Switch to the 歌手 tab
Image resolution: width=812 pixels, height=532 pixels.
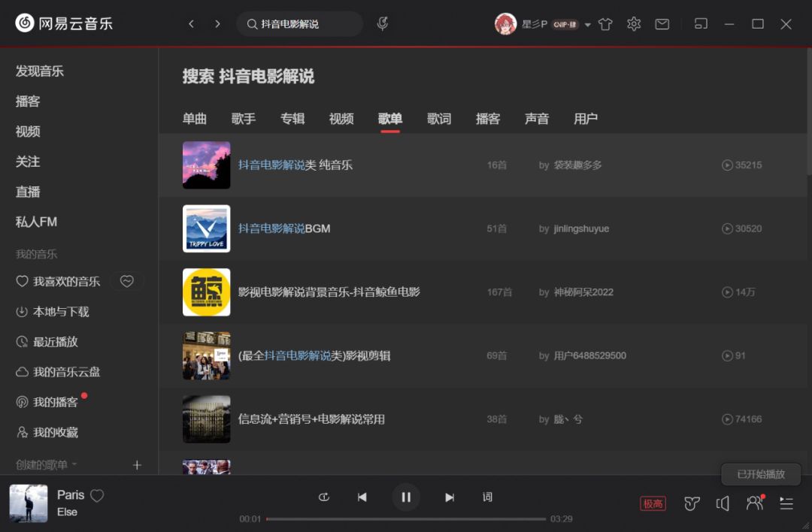coord(244,119)
